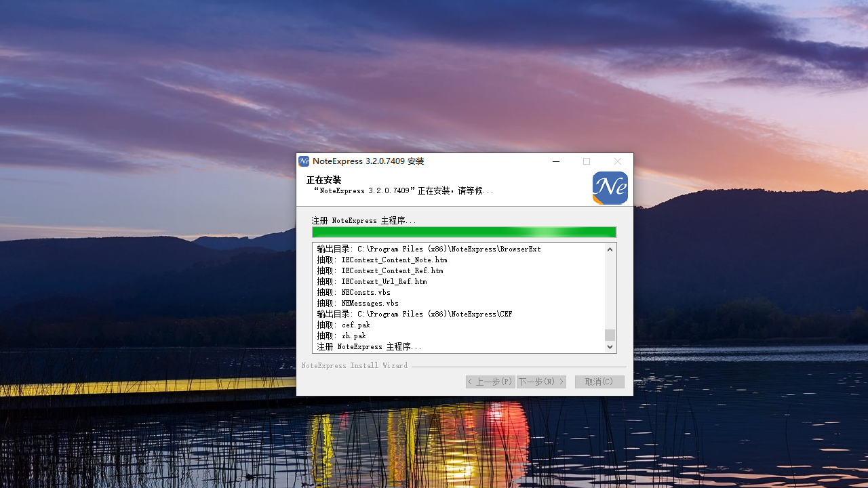Click the NoteExpress icon in the title bar
Image resolution: width=868 pixels, height=488 pixels.
click(x=304, y=161)
